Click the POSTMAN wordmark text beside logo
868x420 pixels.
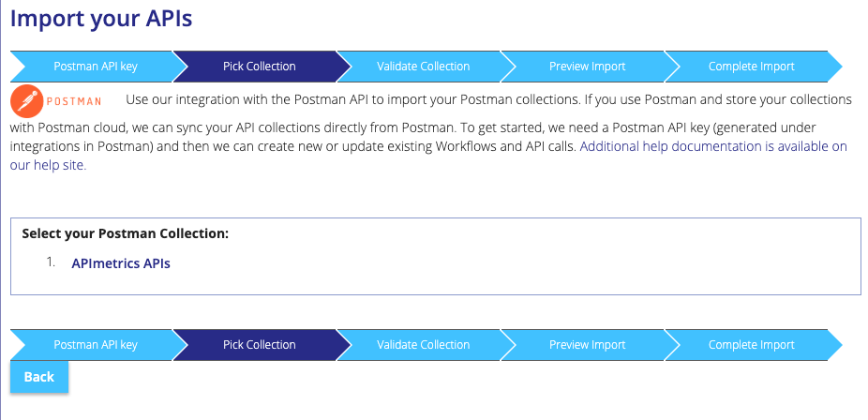point(74,100)
